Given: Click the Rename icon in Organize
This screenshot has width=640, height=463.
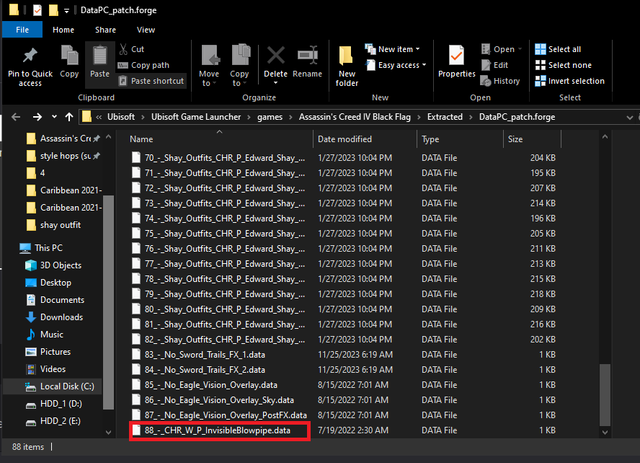Looking at the screenshot, I should [307, 55].
